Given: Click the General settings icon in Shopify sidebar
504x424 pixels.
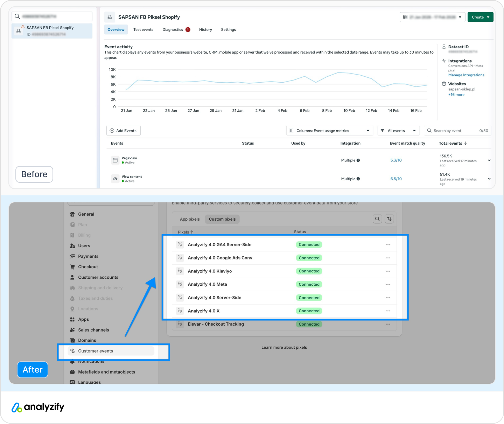Looking at the screenshot, I should coord(72,214).
